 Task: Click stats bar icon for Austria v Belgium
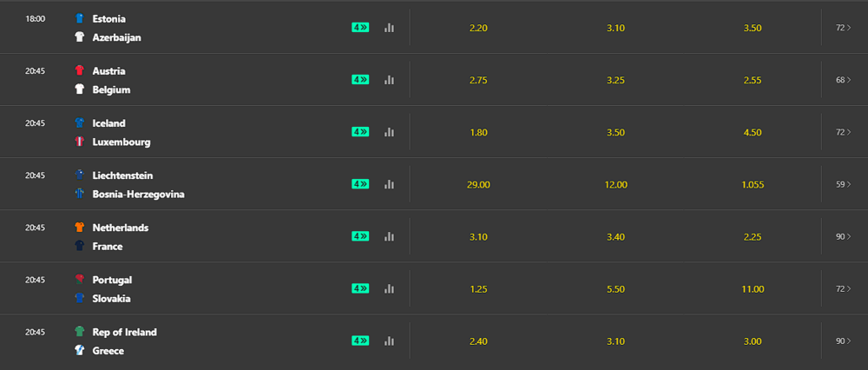pyautogui.click(x=389, y=80)
